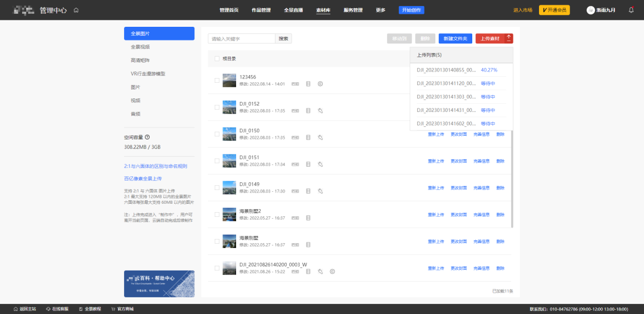Viewport: 644px width, 314px height.
Task: Click the list icon in the 海景别墅2 row
Action: (x=308, y=218)
